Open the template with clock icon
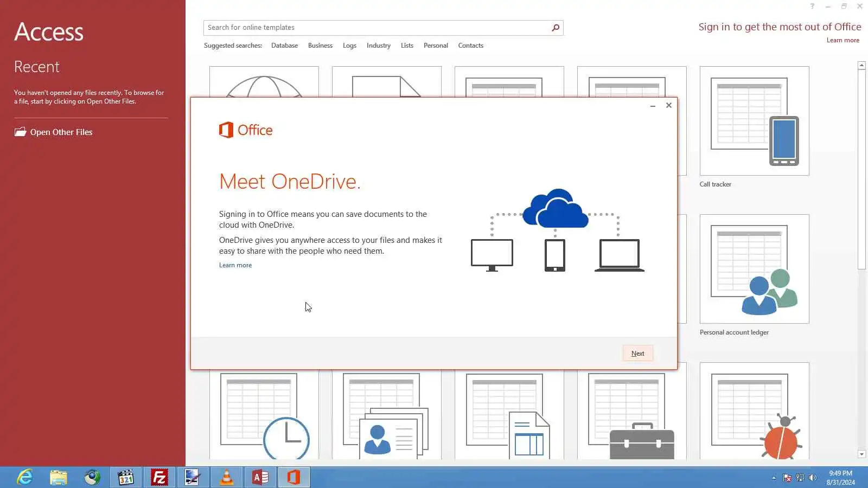This screenshot has width=868, height=488. [x=264, y=415]
